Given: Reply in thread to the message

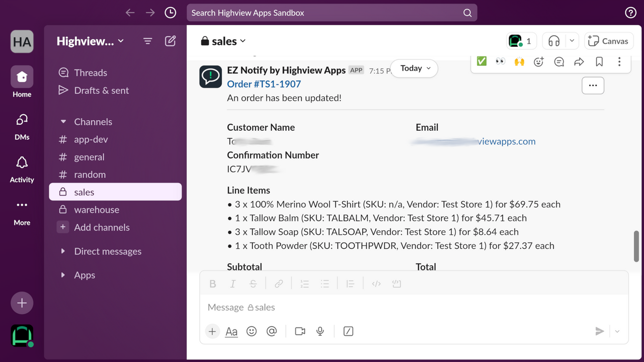Looking at the screenshot, I should tap(559, 62).
